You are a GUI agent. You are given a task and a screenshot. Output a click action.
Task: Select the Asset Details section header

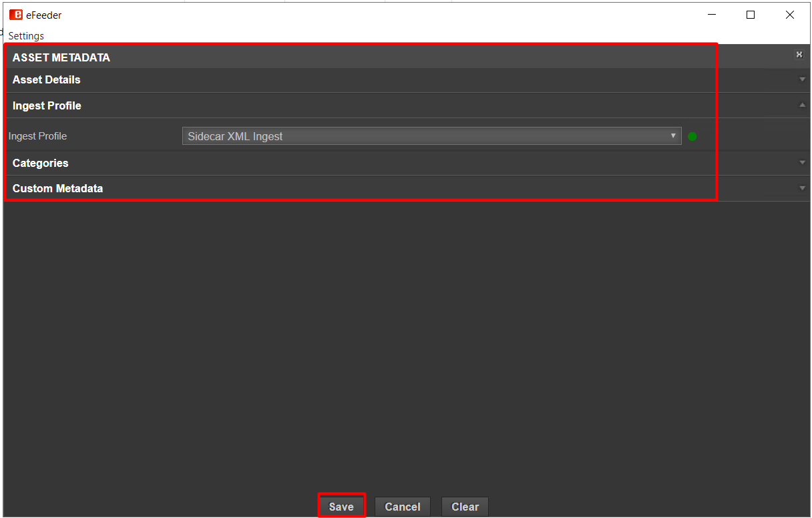pyautogui.click(x=46, y=80)
